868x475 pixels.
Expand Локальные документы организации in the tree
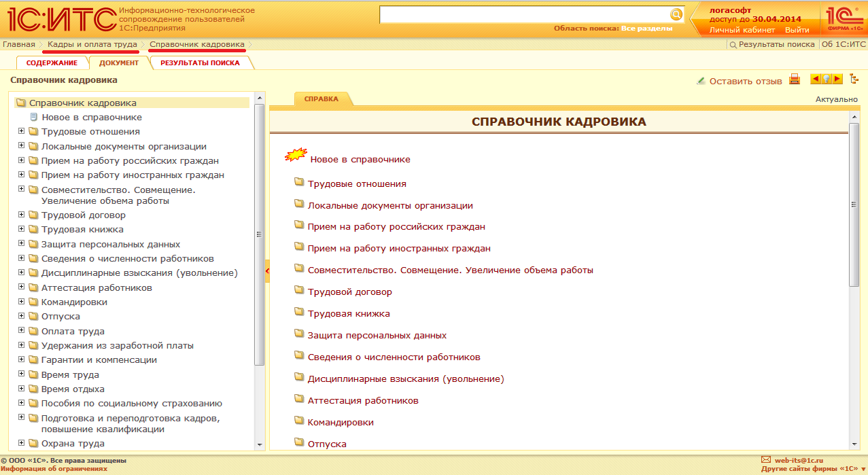[x=21, y=145]
